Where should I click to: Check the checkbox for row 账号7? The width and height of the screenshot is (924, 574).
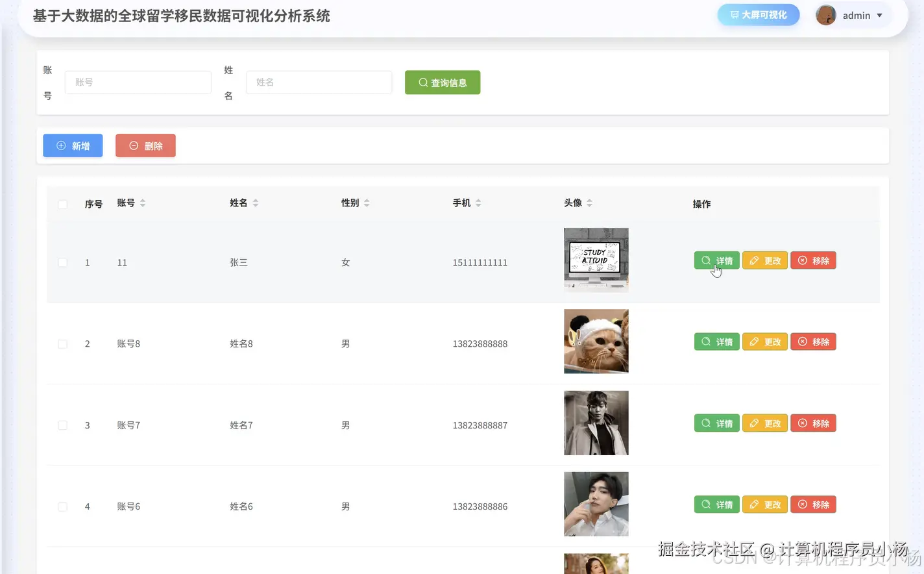tap(63, 425)
